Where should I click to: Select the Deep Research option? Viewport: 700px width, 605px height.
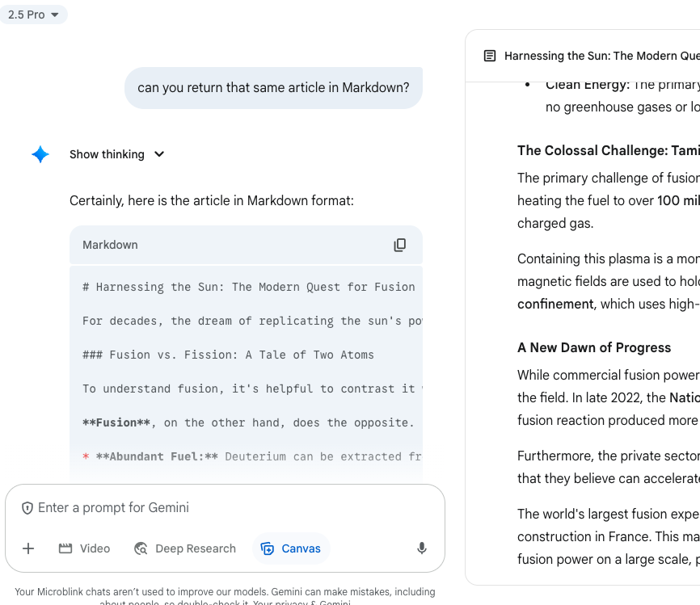coord(185,548)
